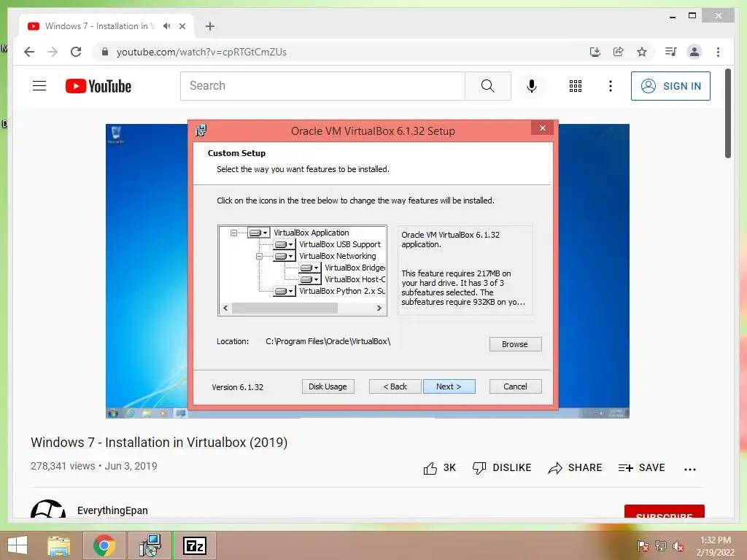Collapse the VirtualBox Application tree node
This screenshot has height=560, width=747.
coord(233,233)
